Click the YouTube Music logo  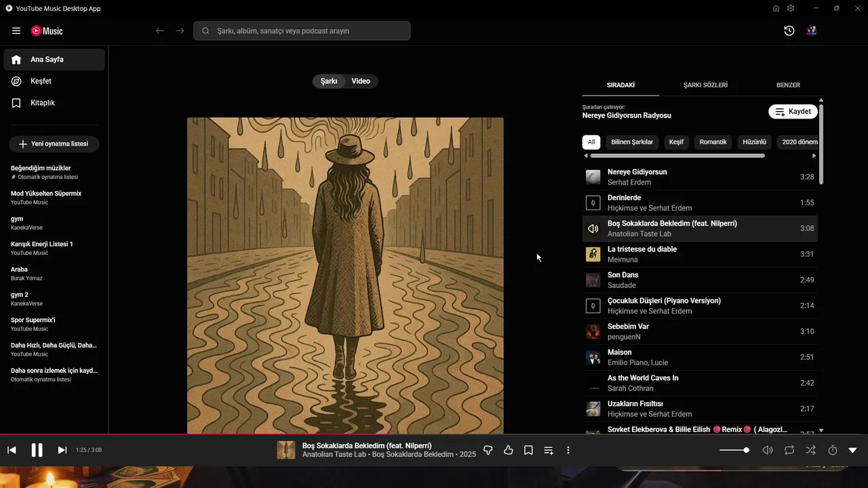47,30
